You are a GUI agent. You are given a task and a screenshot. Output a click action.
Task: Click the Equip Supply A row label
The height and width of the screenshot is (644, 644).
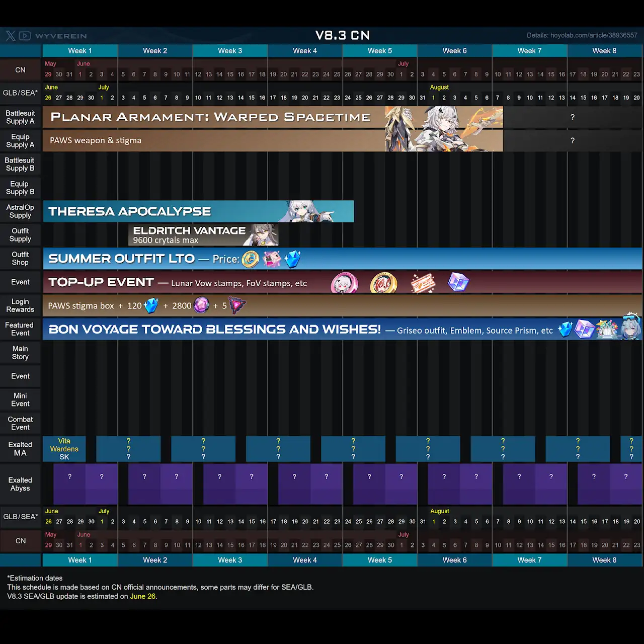click(20, 141)
